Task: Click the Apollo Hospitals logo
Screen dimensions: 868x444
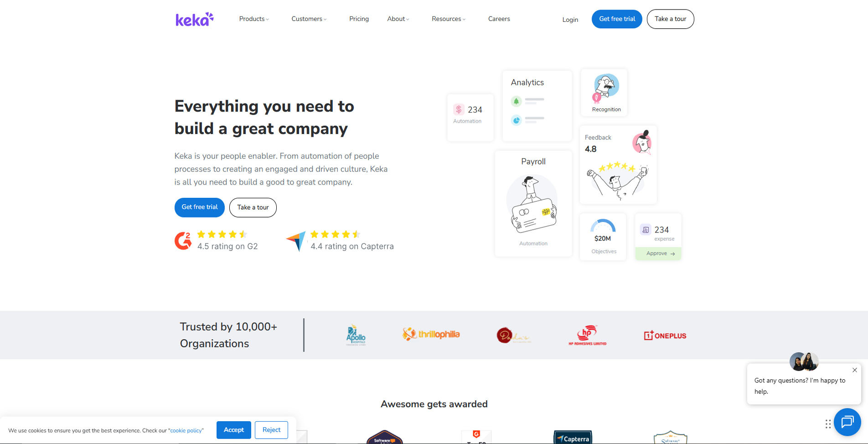Action: 356,335
